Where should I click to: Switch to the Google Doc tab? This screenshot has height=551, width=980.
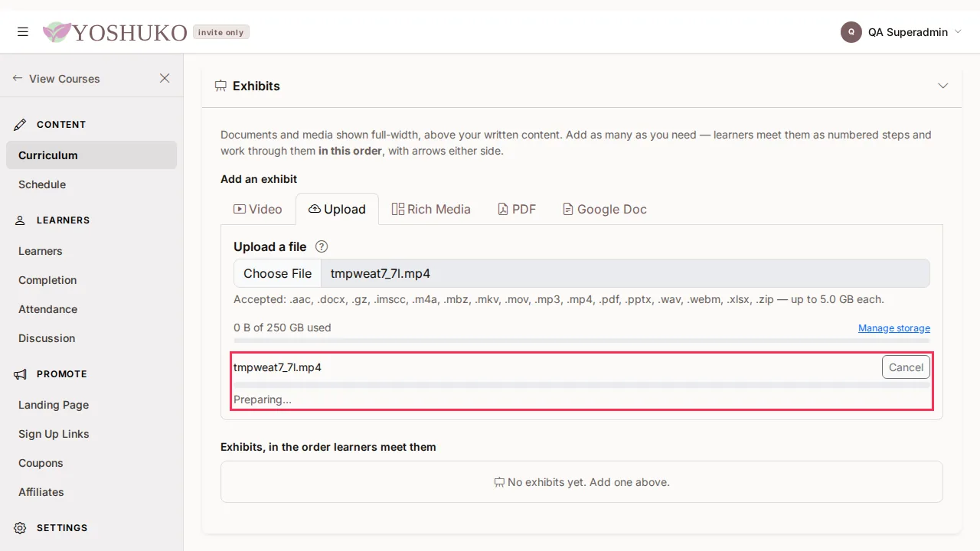click(x=605, y=209)
